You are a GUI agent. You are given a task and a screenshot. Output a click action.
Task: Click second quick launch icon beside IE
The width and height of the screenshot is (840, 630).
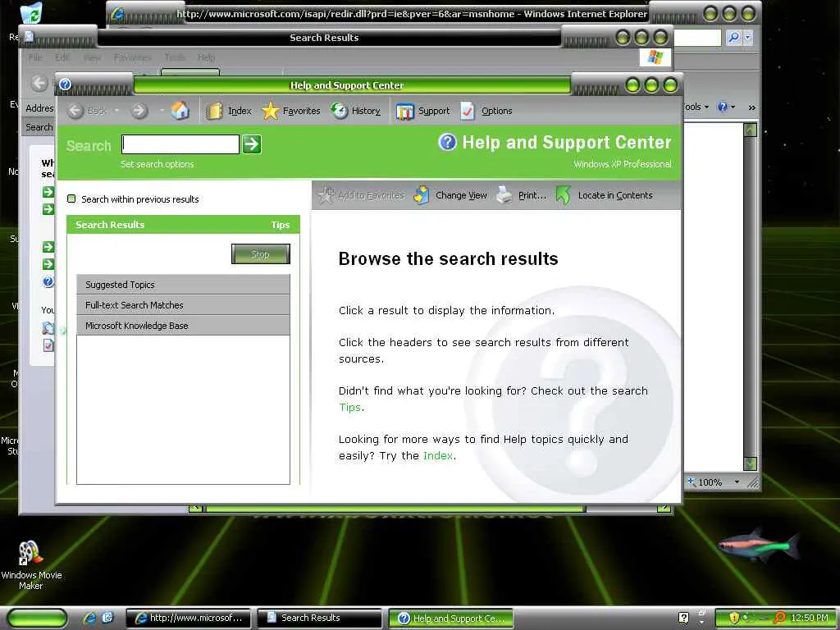107,618
